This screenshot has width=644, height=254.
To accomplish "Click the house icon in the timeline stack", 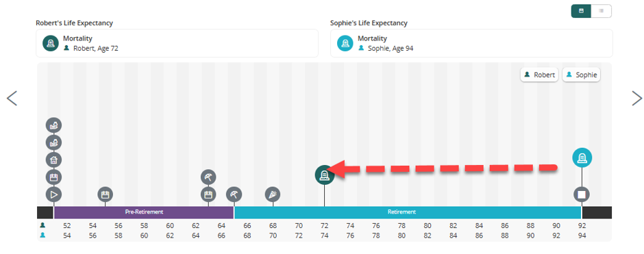I will tap(53, 160).
